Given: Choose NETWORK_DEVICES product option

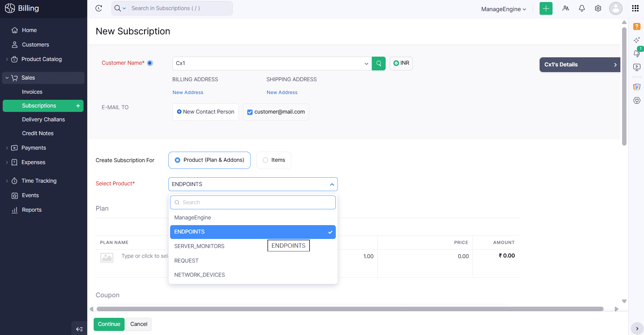Looking at the screenshot, I should point(253,275).
